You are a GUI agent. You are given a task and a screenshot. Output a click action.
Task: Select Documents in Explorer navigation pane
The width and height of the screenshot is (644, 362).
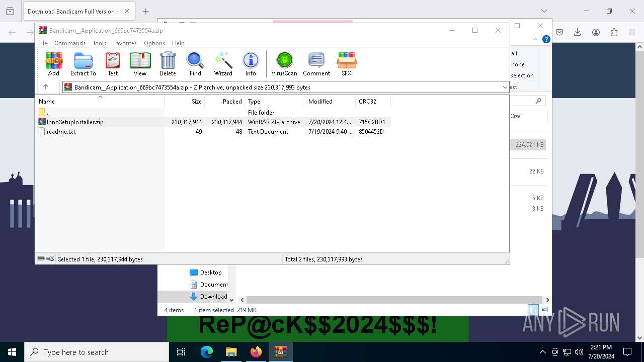[208, 284]
